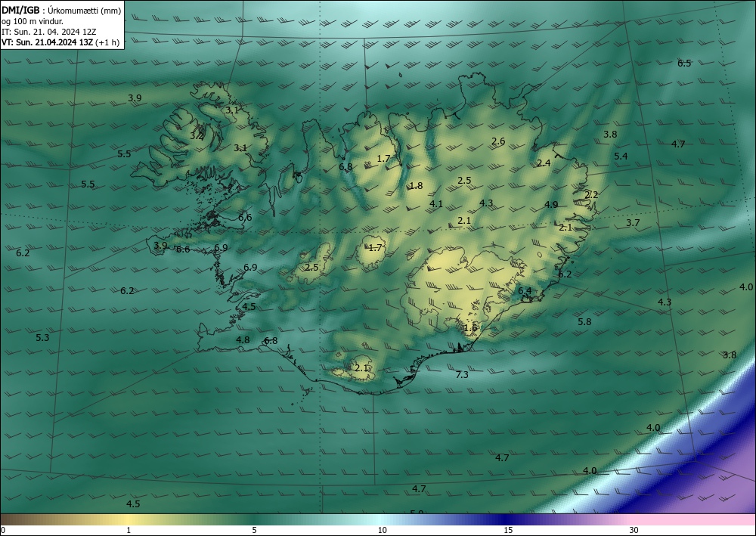The width and height of the screenshot is (756, 536).
Task: Click the map title 'DMI/IGB : Úrkomumætti (mm)'
Action: (x=61, y=11)
